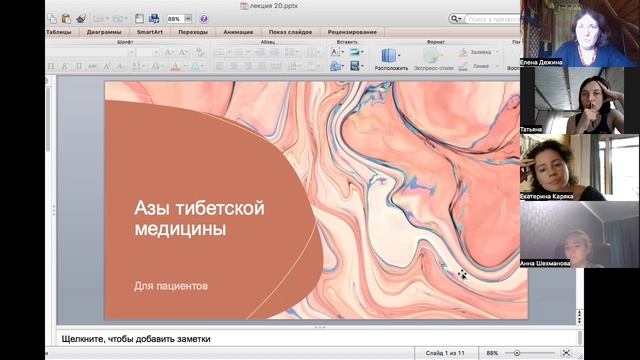Screen dimensions: 640x360
Task: Open the zoom percentage dropdown in toolbar
Action: pyautogui.click(x=188, y=19)
